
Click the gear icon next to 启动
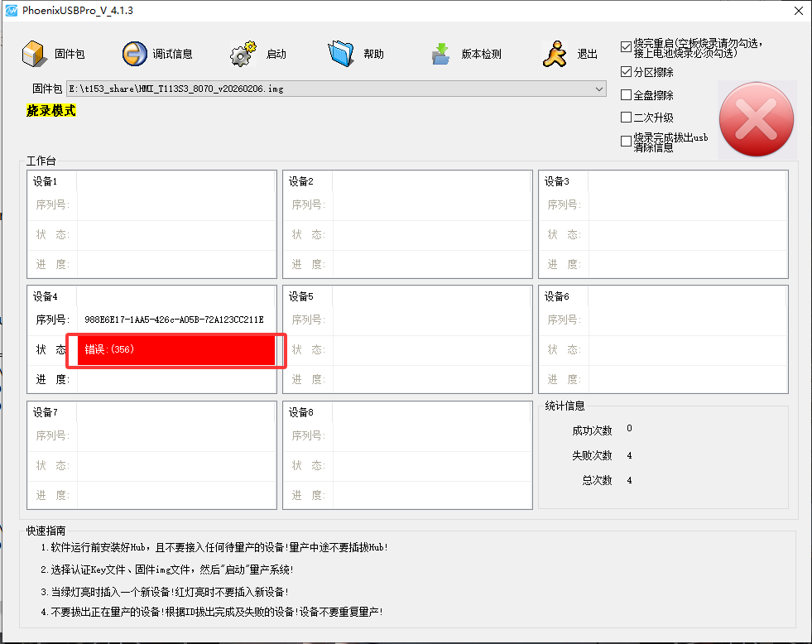[x=244, y=50]
